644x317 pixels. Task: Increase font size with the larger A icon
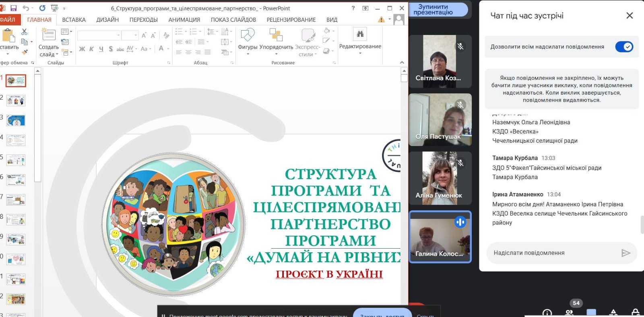click(144, 35)
